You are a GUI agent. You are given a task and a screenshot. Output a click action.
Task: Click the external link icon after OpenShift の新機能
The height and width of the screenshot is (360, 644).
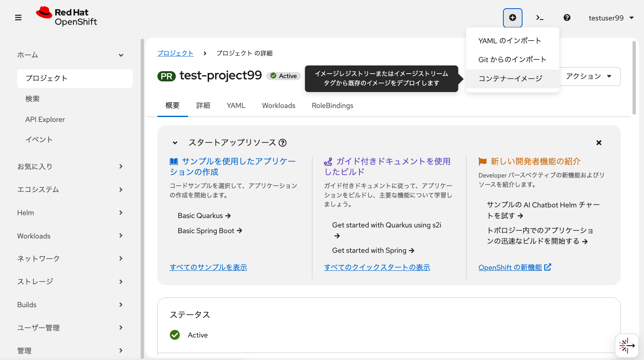548,267
